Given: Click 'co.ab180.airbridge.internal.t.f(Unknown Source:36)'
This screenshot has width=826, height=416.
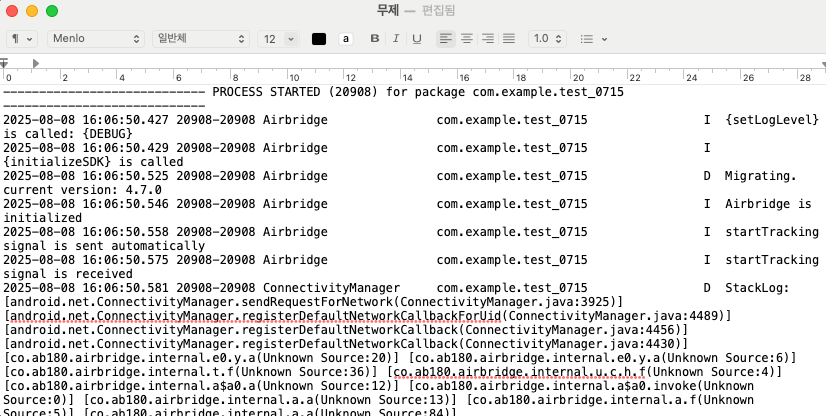Looking at the screenshot, I should (190, 372).
